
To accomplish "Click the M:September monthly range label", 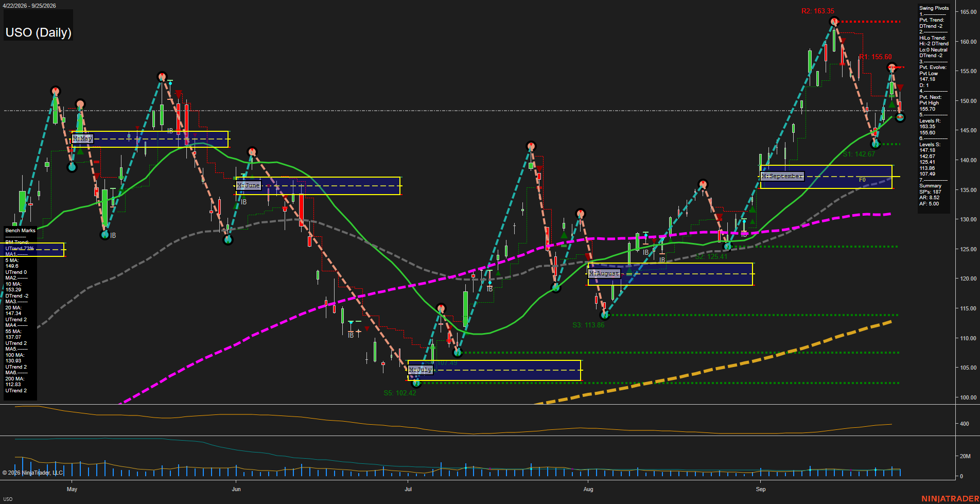I will 782,176.
